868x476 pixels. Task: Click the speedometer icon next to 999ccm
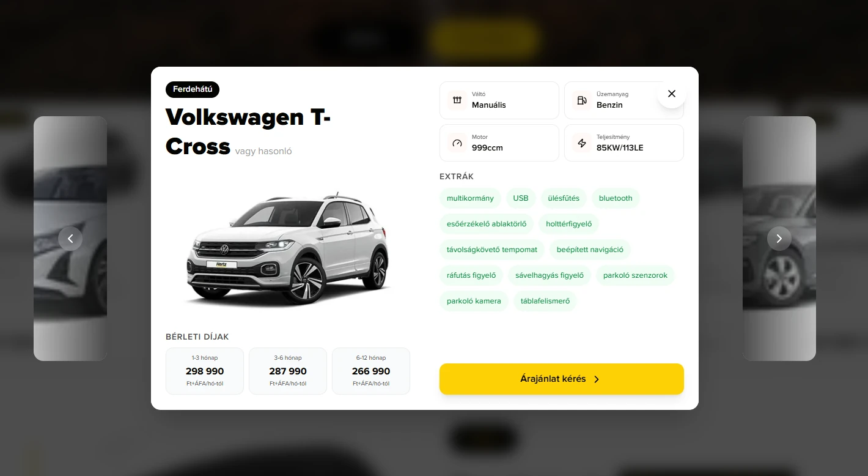(x=457, y=143)
